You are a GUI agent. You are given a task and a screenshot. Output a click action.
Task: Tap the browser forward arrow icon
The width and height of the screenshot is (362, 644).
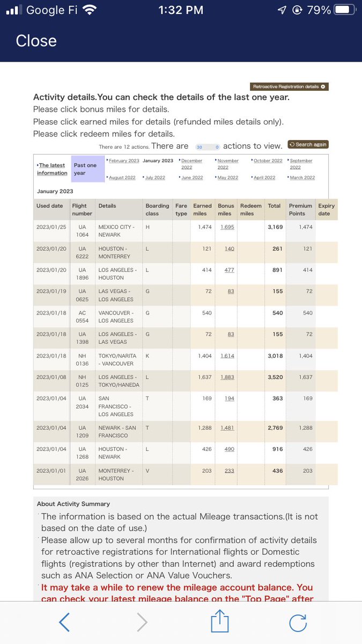[x=142, y=622]
